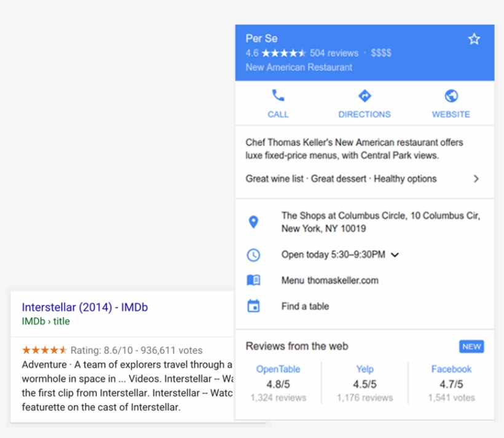Screen dimensions: 504x438
Task: Click the clock hours icon
Action: tap(253, 255)
